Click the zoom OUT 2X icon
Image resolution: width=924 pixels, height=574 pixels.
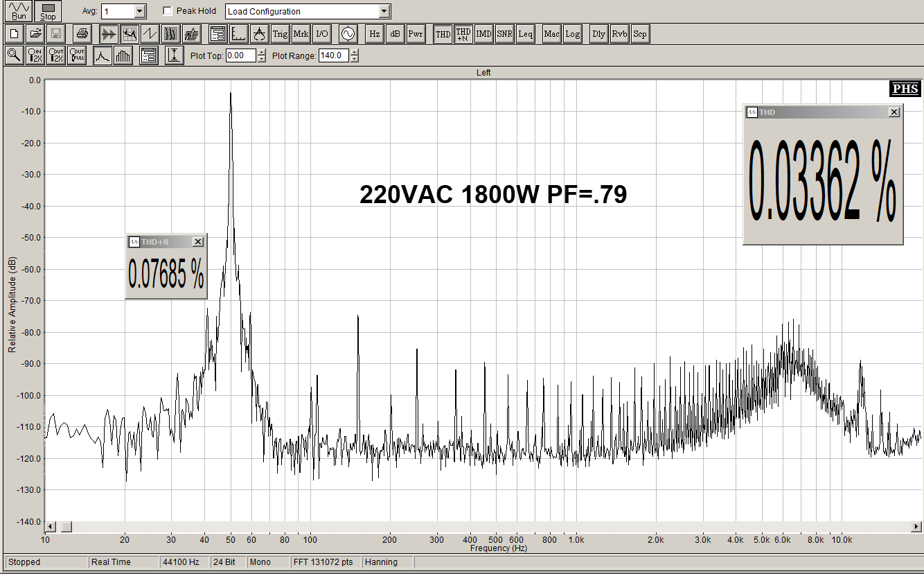(56, 55)
